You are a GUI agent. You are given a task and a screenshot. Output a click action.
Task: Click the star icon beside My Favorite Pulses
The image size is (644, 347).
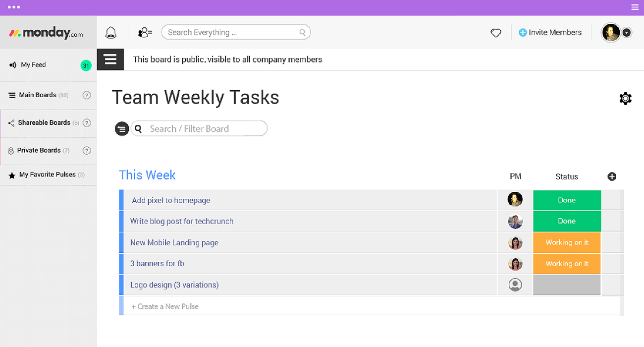click(x=12, y=174)
